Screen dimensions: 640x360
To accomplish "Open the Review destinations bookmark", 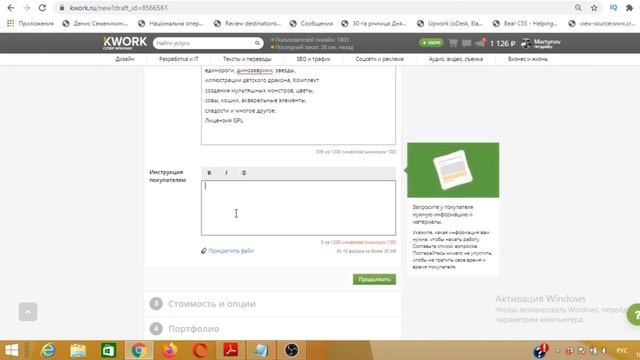I will (247, 24).
